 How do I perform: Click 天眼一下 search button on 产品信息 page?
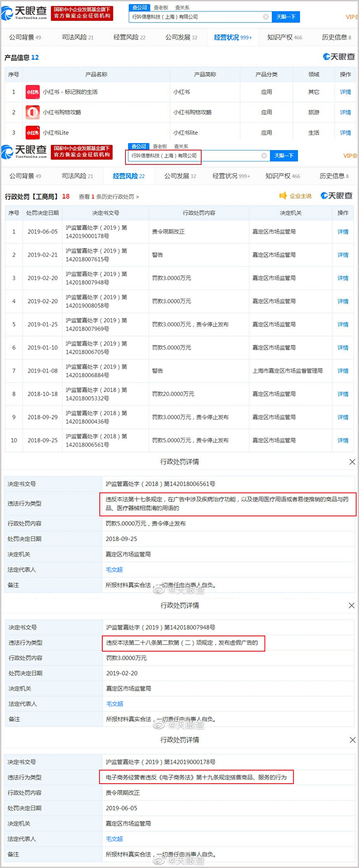coord(286,17)
